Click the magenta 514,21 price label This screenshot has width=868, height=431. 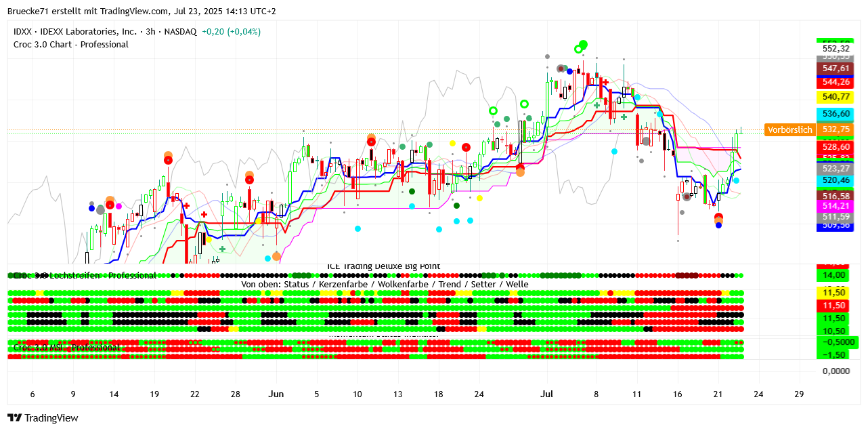(x=836, y=206)
